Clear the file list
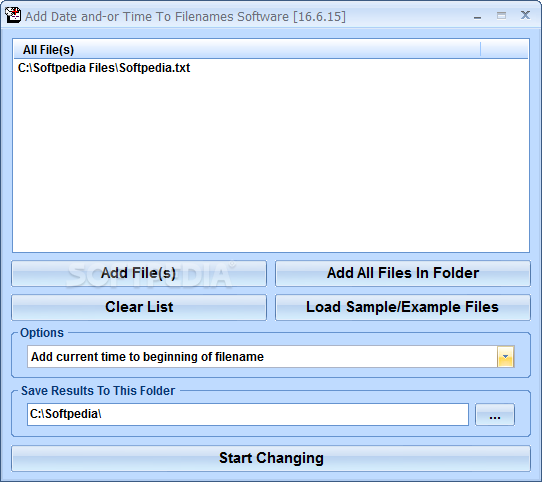This screenshot has width=542, height=482. [x=139, y=307]
